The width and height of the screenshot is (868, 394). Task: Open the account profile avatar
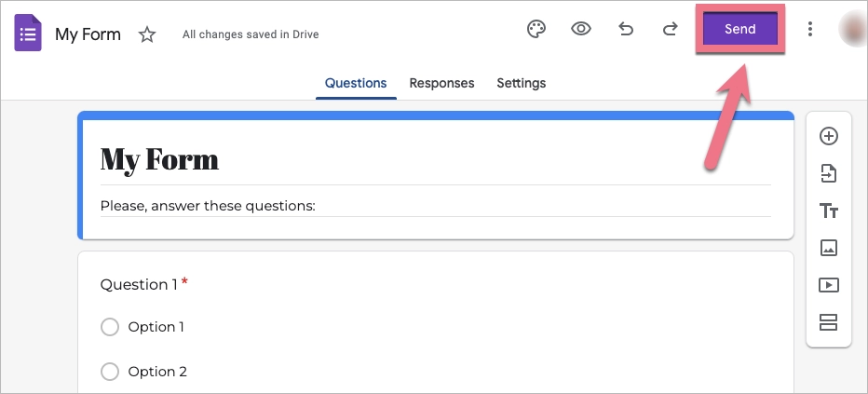tap(853, 29)
